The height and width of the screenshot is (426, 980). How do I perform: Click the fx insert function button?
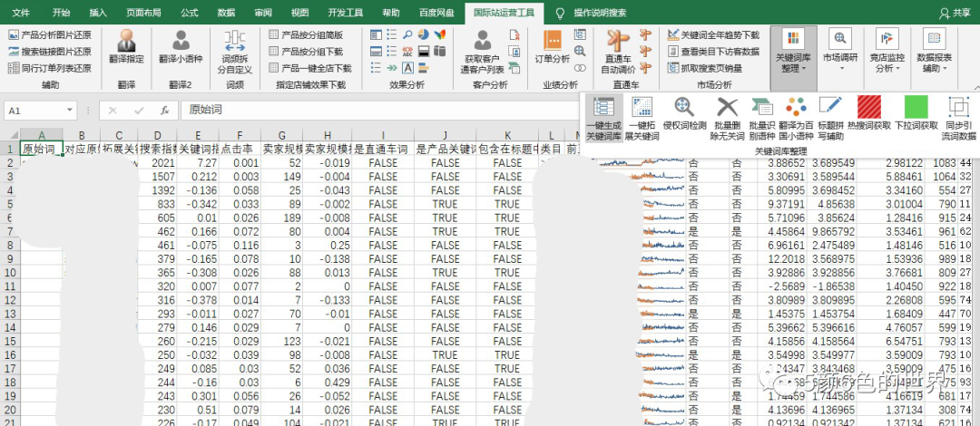[x=165, y=111]
